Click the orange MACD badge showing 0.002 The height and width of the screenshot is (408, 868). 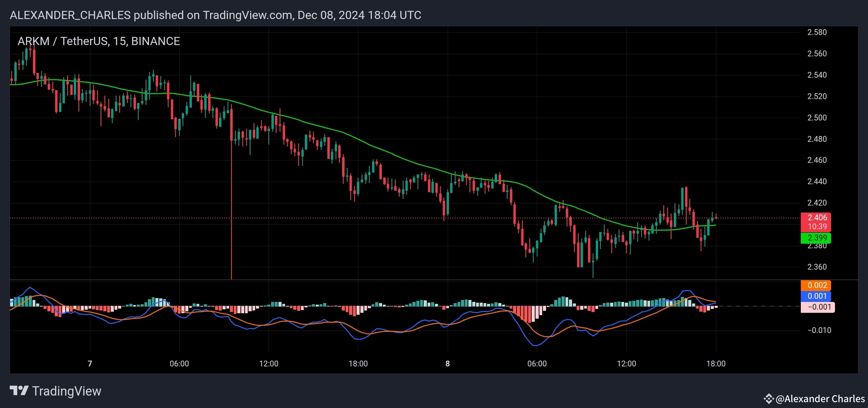tap(817, 285)
